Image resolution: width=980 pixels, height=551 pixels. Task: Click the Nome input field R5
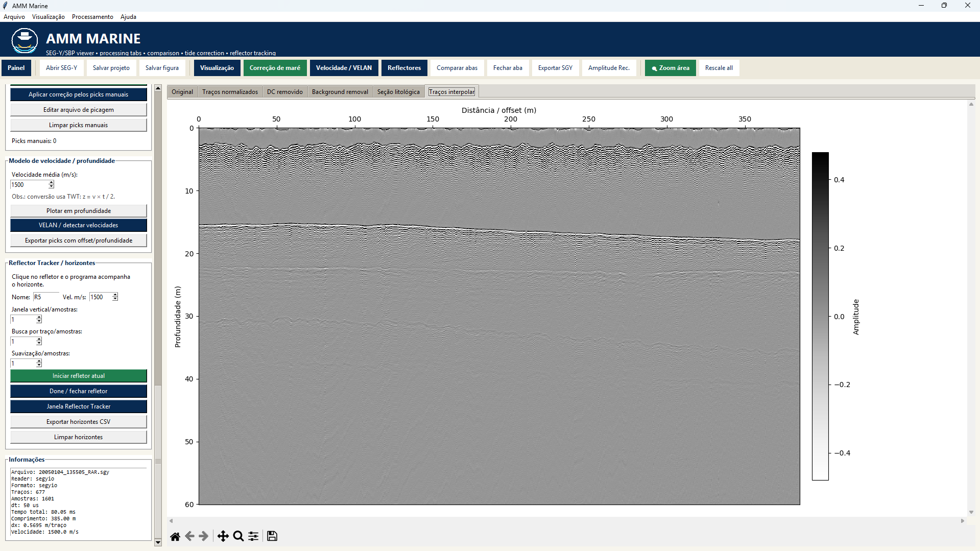46,297
